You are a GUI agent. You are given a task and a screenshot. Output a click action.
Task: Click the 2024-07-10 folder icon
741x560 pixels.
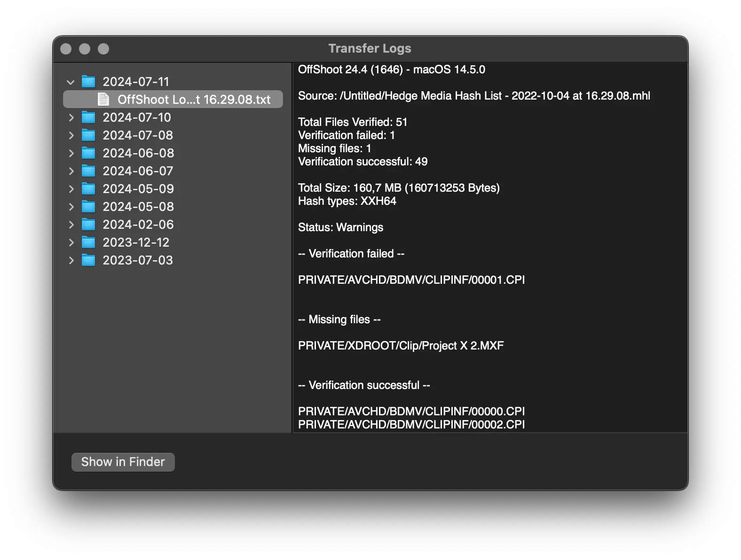coord(88,117)
